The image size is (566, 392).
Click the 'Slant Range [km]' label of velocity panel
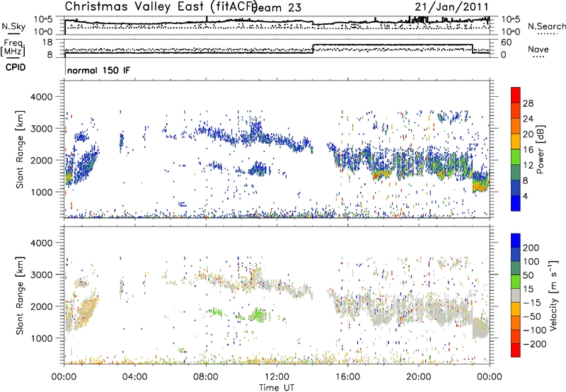tap(20, 295)
